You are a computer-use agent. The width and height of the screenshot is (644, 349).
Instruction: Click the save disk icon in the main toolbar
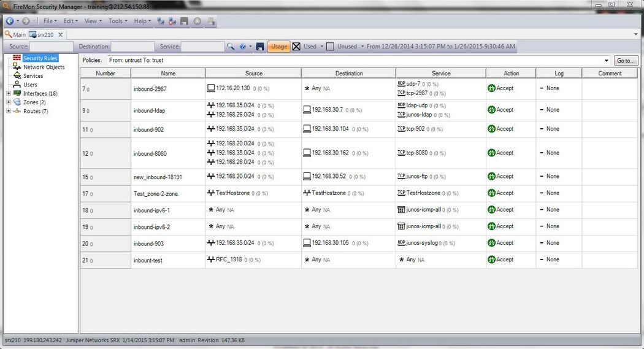click(185, 21)
